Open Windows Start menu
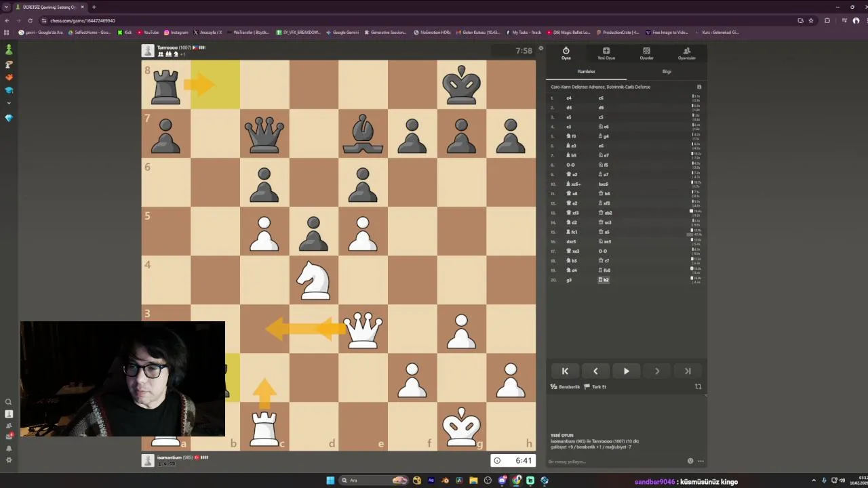Viewport: 868px width, 488px height. pyautogui.click(x=330, y=481)
